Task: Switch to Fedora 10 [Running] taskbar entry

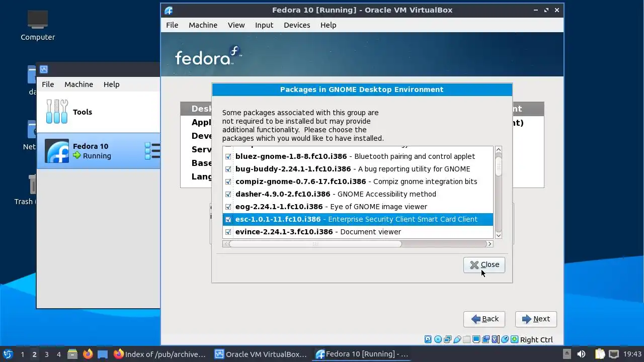Action: (361, 354)
